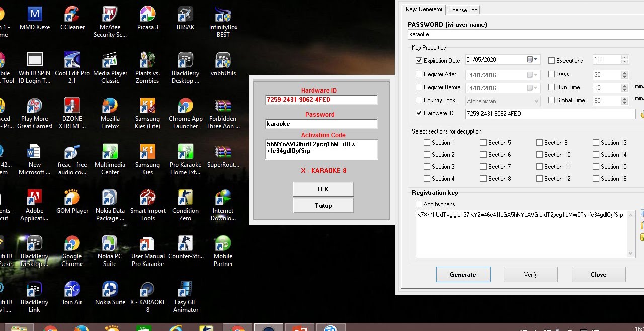The image size is (644, 331).
Task: Open Condition Zero game shortcut
Action: point(186,205)
